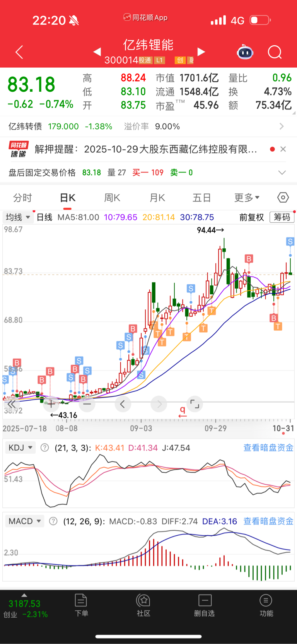
Task: Open the 解押提醒 news headline
Action: (x=146, y=149)
